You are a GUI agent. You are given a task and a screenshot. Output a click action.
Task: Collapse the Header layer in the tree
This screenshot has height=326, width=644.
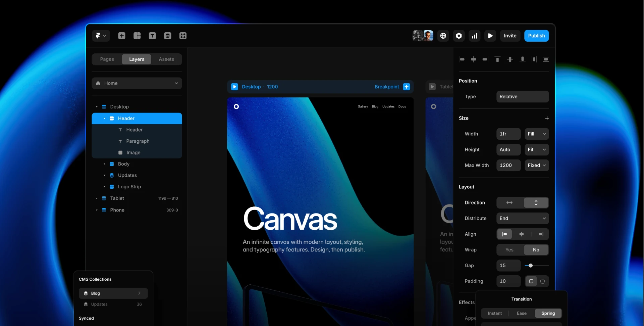point(105,118)
